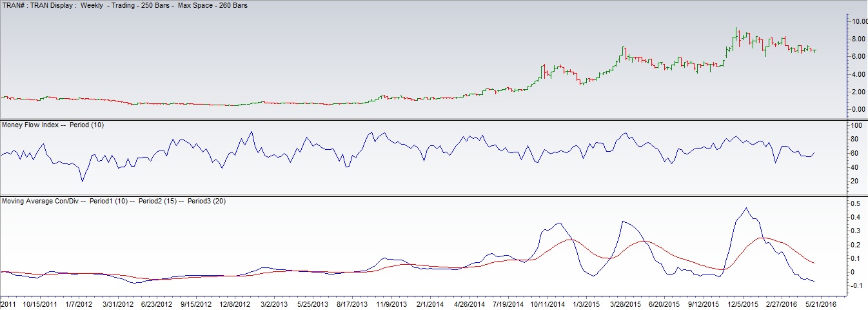Screen dimensions: 868x310
Task: Click the 12/8/2012 date label
Action: click(234, 303)
